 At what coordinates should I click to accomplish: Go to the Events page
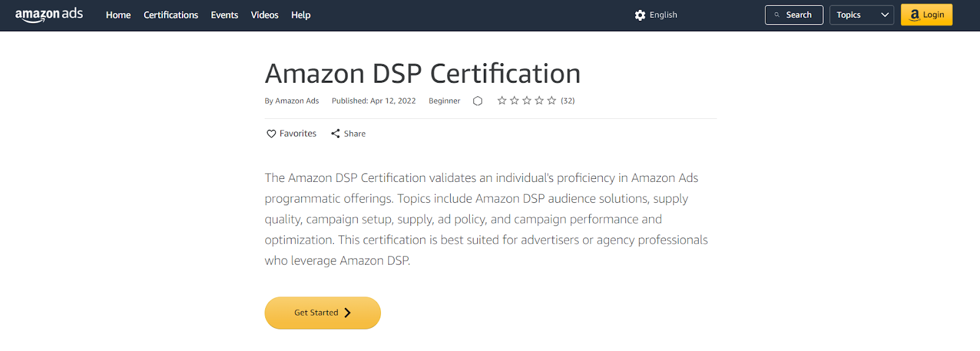(x=224, y=15)
